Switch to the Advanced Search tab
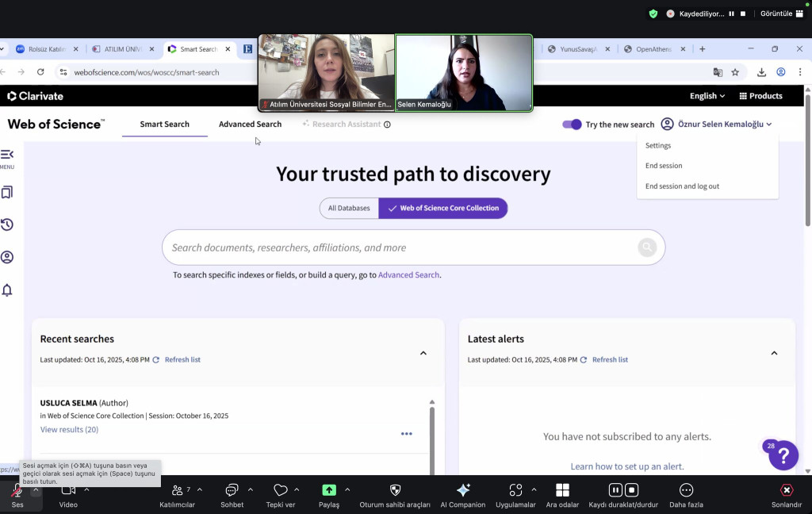 pyautogui.click(x=250, y=125)
